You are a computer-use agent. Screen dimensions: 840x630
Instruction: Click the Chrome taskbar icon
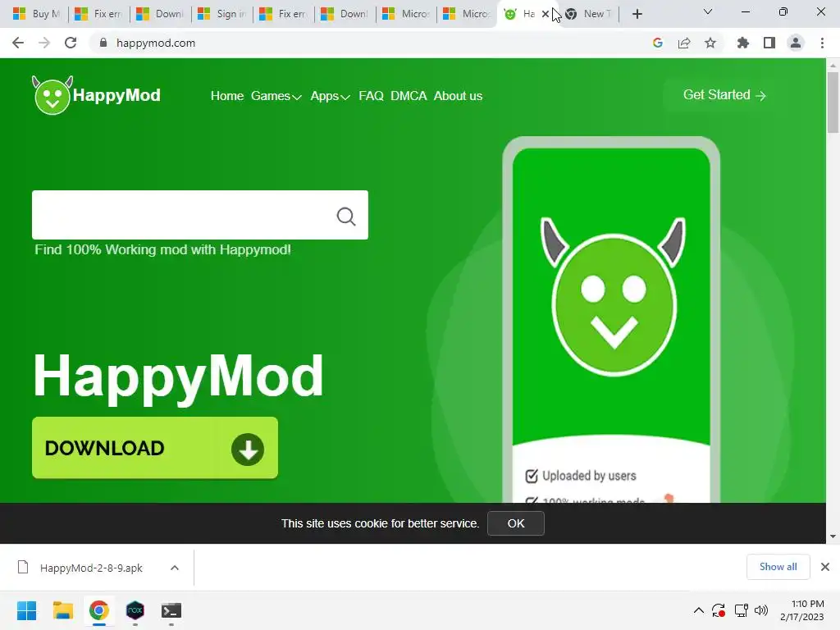pos(99,610)
